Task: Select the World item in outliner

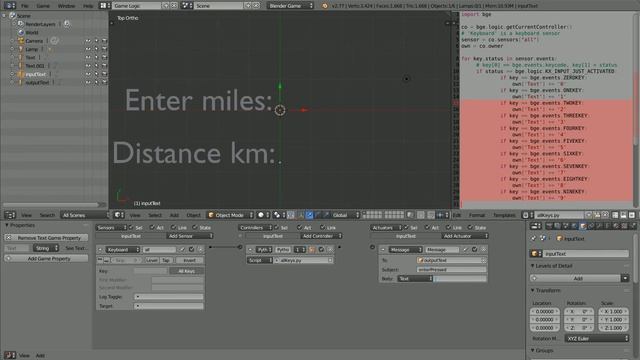Action: [x=32, y=32]
